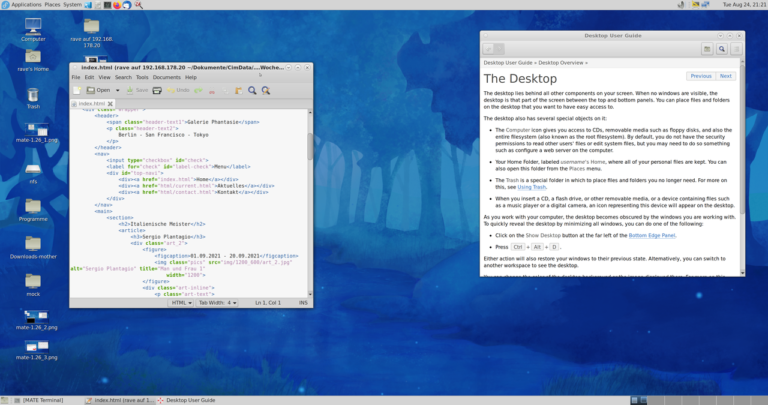The image size is (768, 405).
Task: Follow the Using Trash link
Action: coord(532,187)
